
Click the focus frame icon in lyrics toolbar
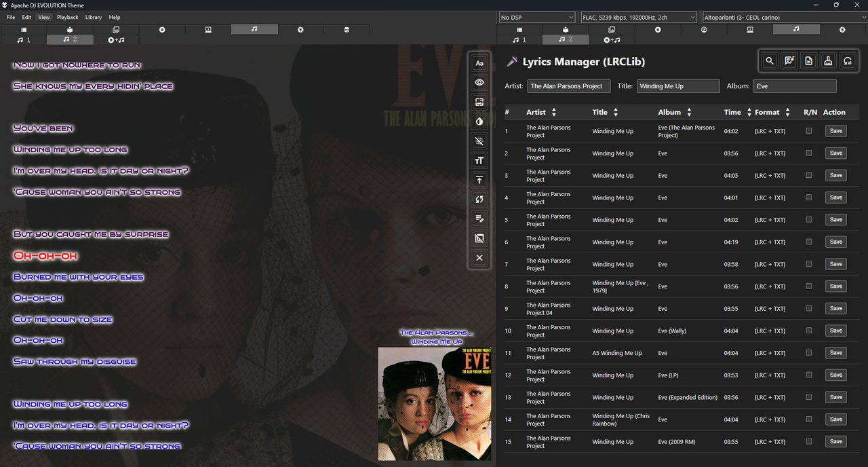479,102
